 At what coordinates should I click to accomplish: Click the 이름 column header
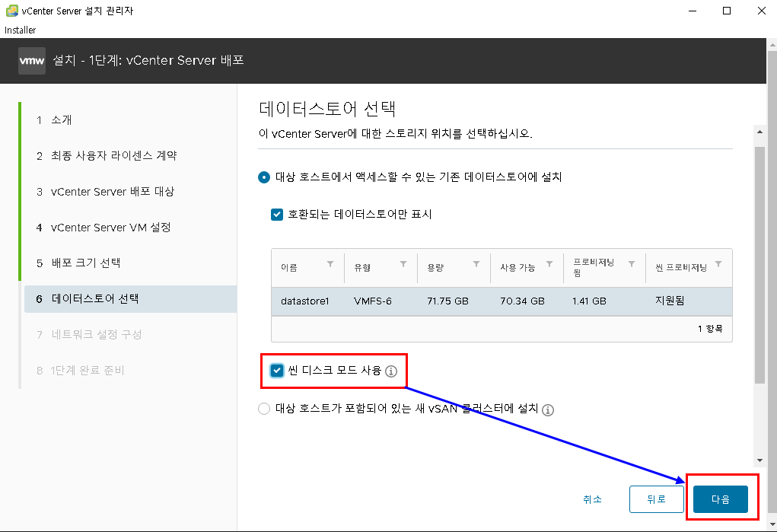pyautogui.click(x=289, y=268)
